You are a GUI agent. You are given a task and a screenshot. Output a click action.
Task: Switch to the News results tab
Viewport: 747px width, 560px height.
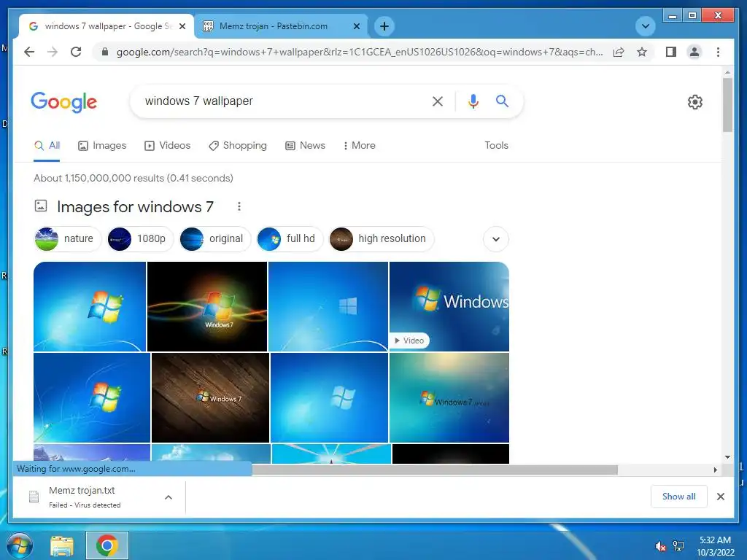(x=305, y=146)
